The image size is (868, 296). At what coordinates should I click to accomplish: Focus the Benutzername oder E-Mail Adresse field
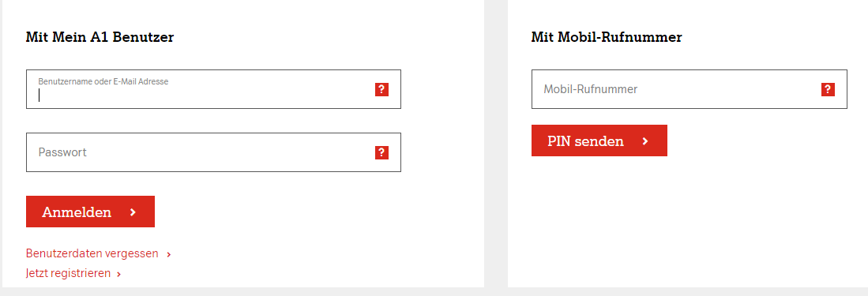[213, 89]
